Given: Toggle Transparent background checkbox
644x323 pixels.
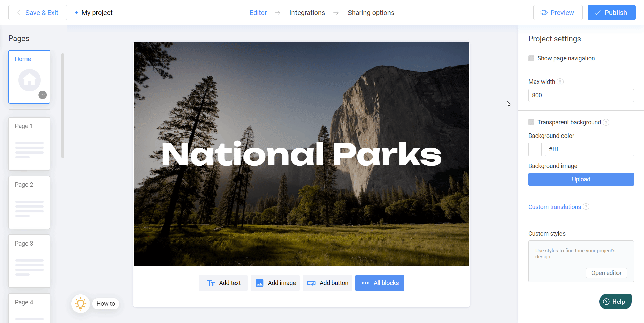Looking at the screenshot, I should point(531,122).
